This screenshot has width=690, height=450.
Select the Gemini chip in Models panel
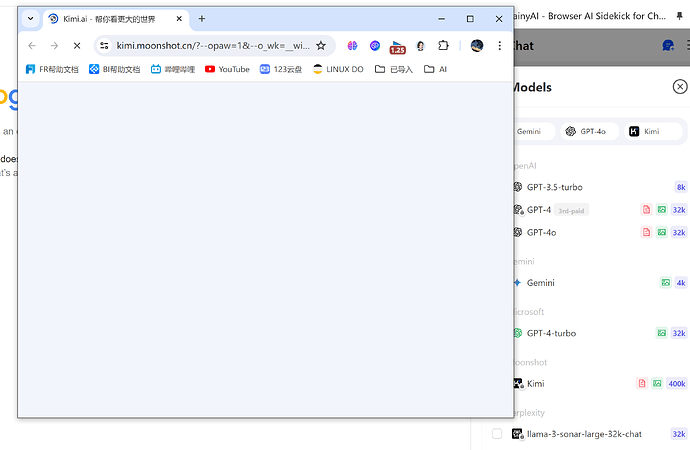pos(534,131)
